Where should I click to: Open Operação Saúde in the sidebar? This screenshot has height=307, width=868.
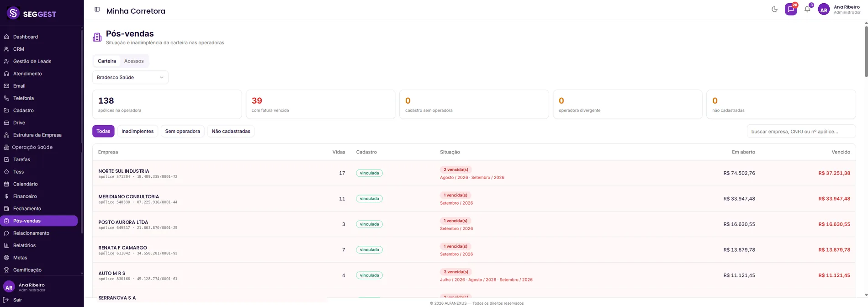(39, 147)
